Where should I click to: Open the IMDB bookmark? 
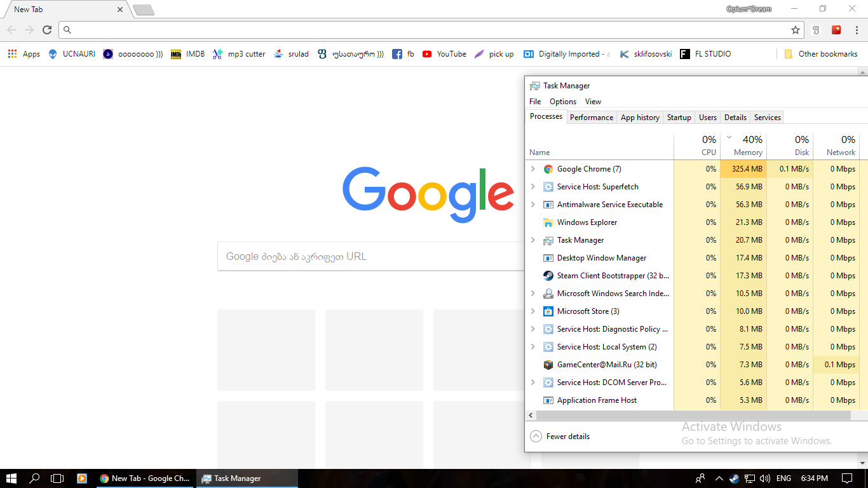click(x=187, y=54)
